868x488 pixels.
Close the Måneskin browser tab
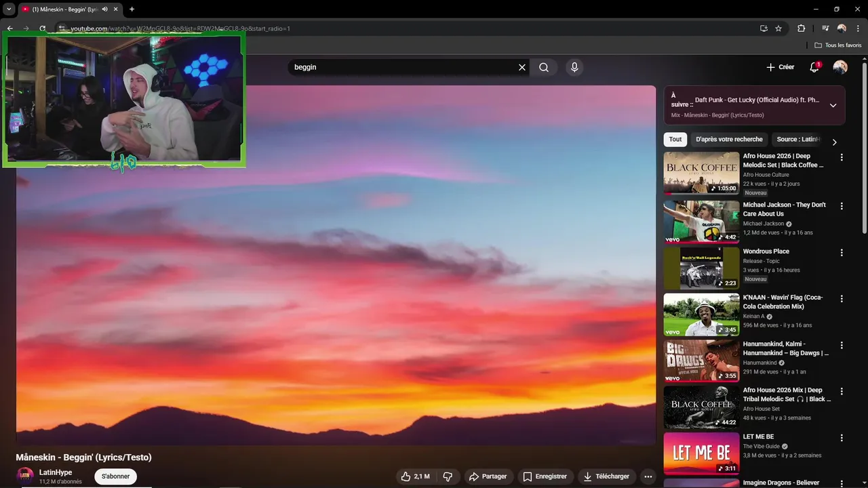point(115,9)
